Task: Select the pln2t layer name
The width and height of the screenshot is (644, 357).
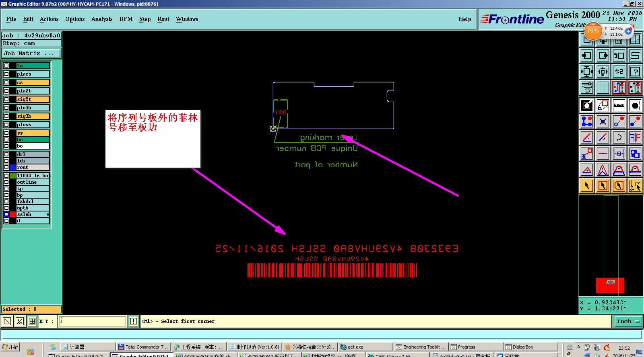Action: click(33, 91)
